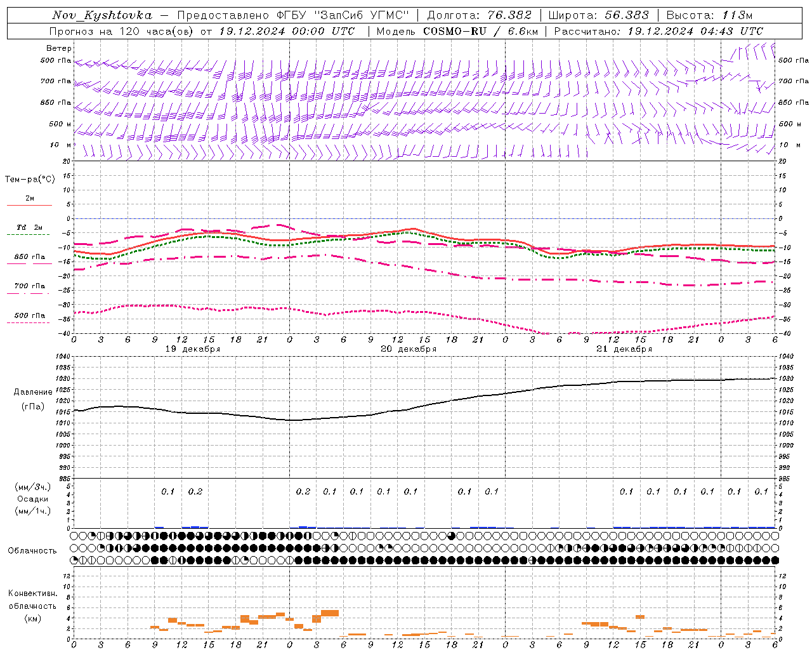Viewport: 812px width, 650px height.
Task: Click the 'Тем-ра(°C)' temperature label
Action: pos(30,180)
